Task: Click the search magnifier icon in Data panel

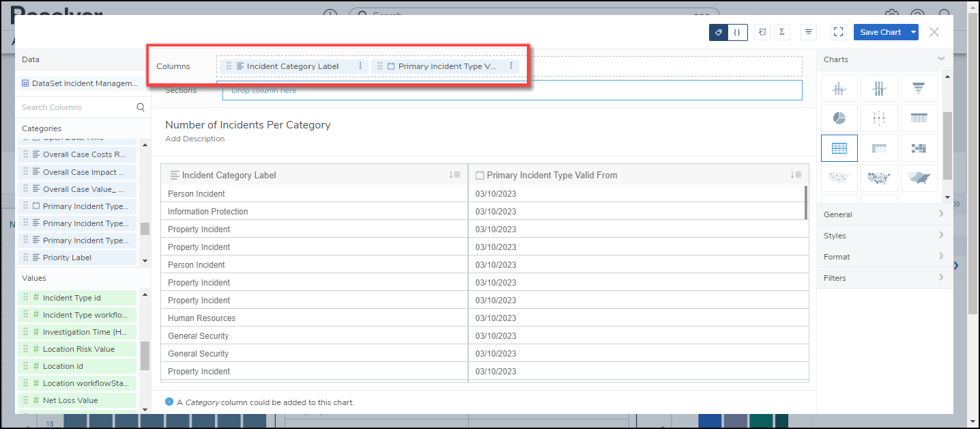Action: (141, 107)
